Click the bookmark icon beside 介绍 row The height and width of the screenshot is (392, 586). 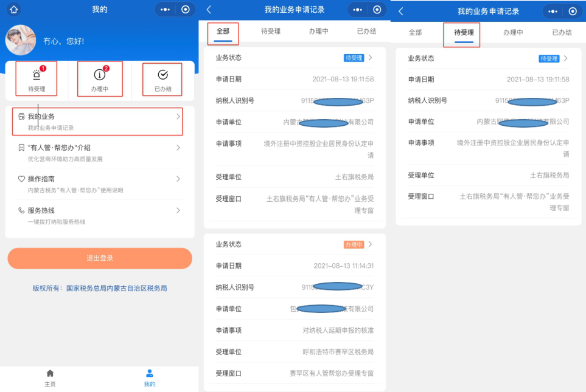pos(21,148)
